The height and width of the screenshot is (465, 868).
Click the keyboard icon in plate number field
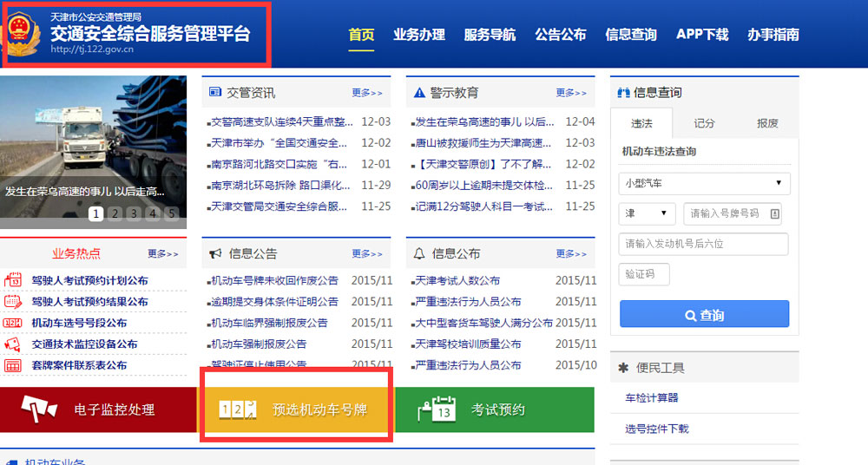coord(774,213)
